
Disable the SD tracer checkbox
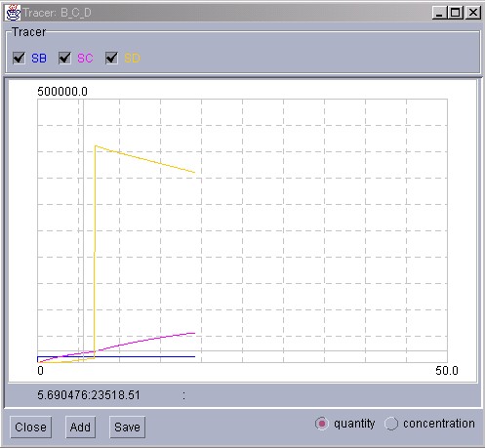coord(111,59)
